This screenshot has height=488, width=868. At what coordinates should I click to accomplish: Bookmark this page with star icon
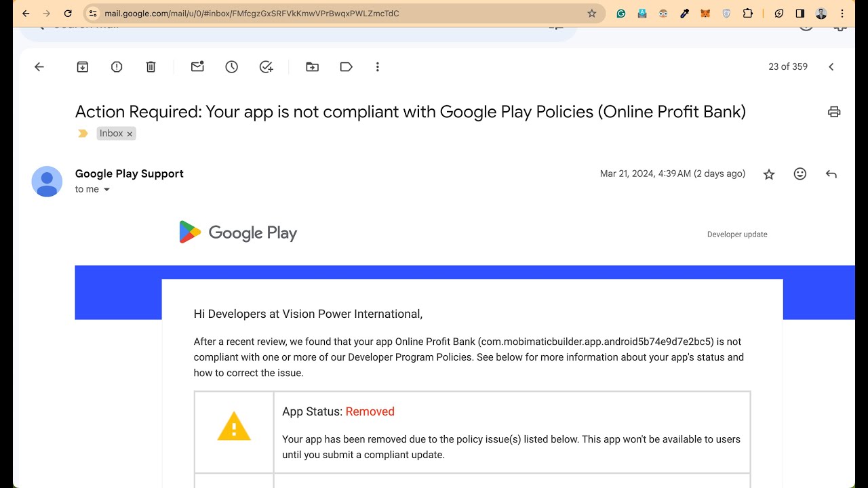pos(592,13)
